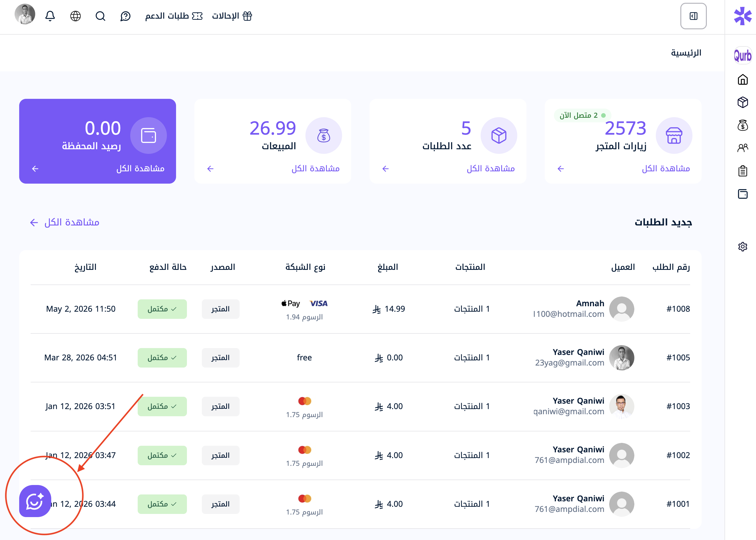Screen dimensions: 756x540
Task: Open the notifications bell
Action: point(50,16)
